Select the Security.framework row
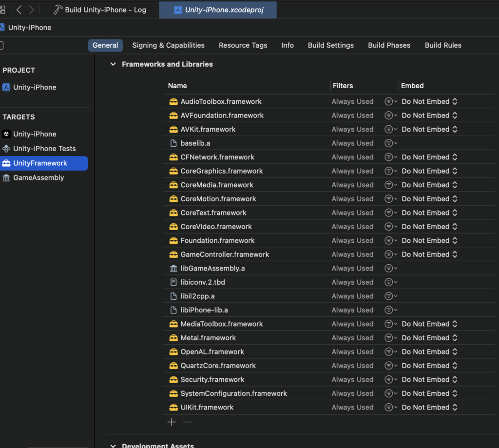Screen dimensions: 499x448 (212, 380)
